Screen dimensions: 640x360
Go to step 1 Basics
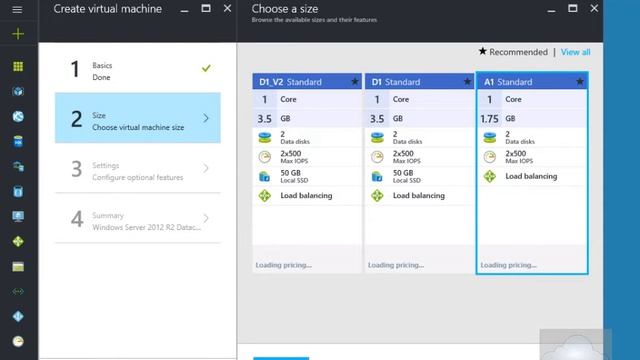click(x=138, y=69)
